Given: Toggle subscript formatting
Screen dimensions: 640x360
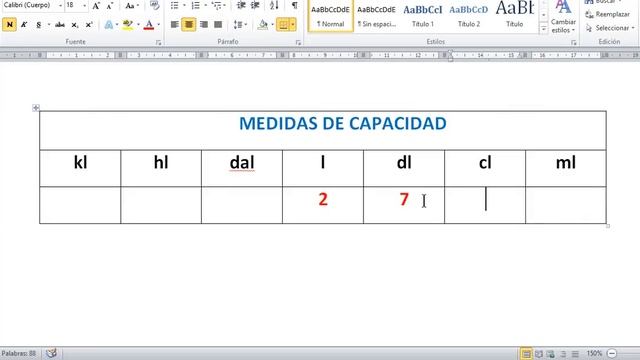Looking at the screenshot, I should (75, 25).
